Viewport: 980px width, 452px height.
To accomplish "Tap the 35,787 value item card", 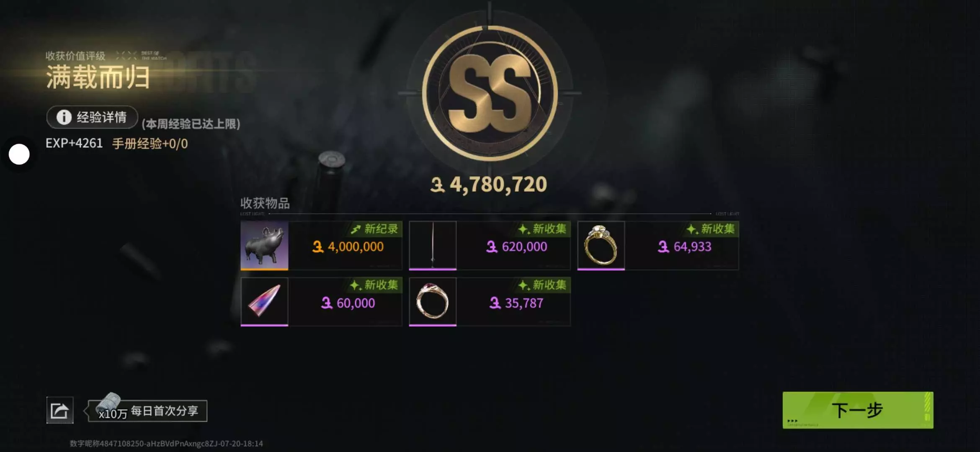I will (x=490, y=302).
